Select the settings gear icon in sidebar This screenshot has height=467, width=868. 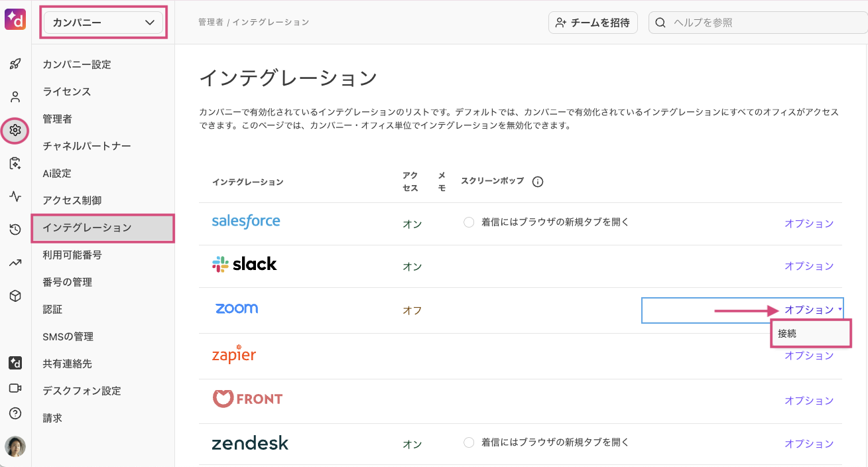click(x=15, y=130)
